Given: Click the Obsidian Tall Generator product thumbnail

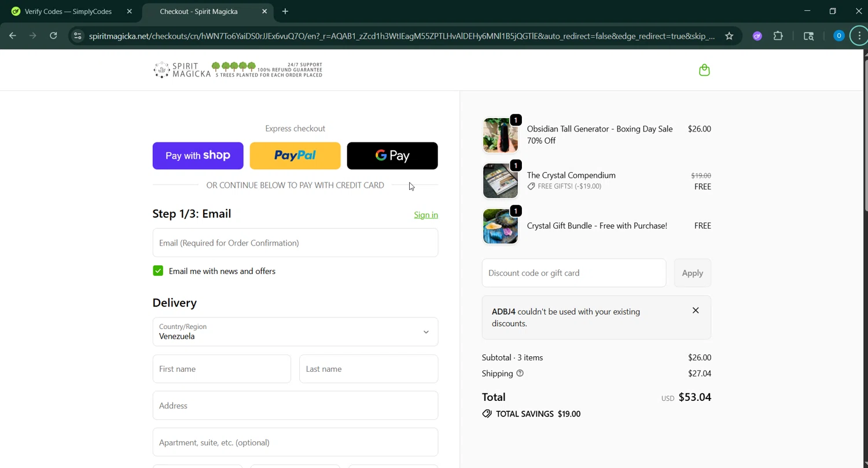Looking at the screenshot, I should [501, 135].
